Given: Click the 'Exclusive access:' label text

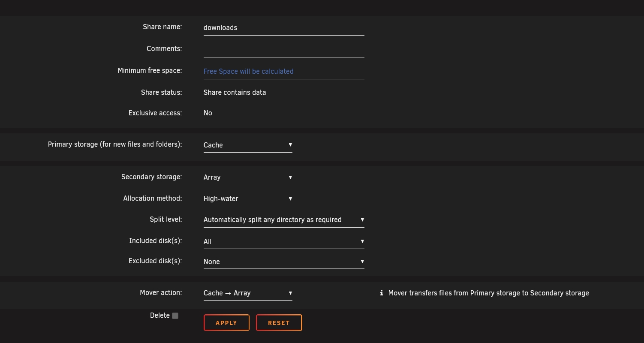Looking at the screenshot, I should coord(155,113).
